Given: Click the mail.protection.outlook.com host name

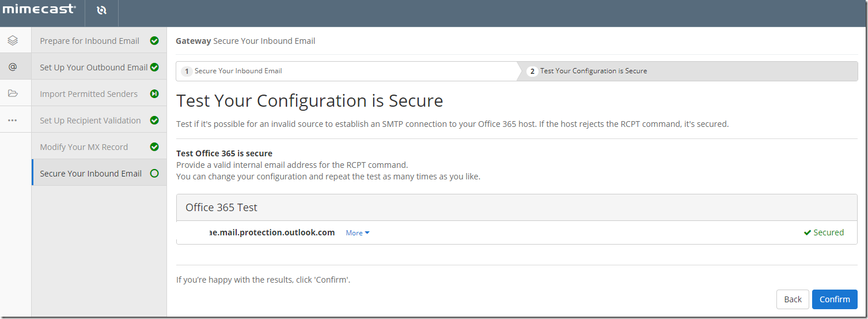Looking at the screenshot, I should coord(271,232).
